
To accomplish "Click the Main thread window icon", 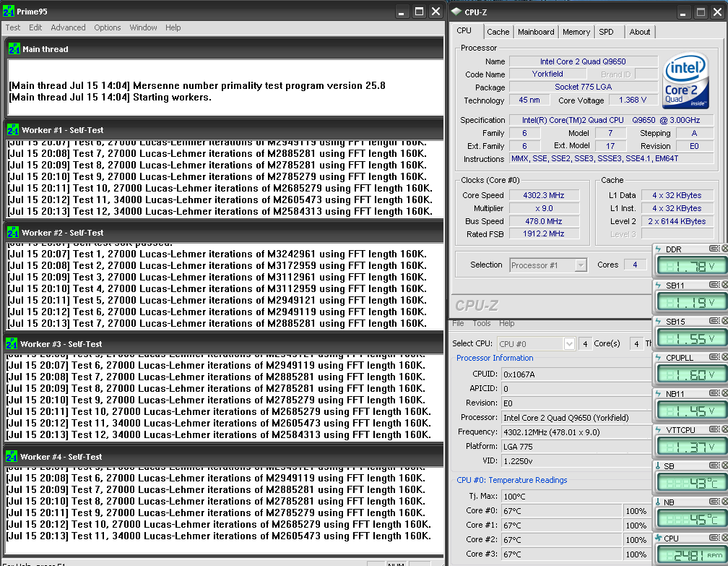I will pyautogui.click(x=14, y=49).
